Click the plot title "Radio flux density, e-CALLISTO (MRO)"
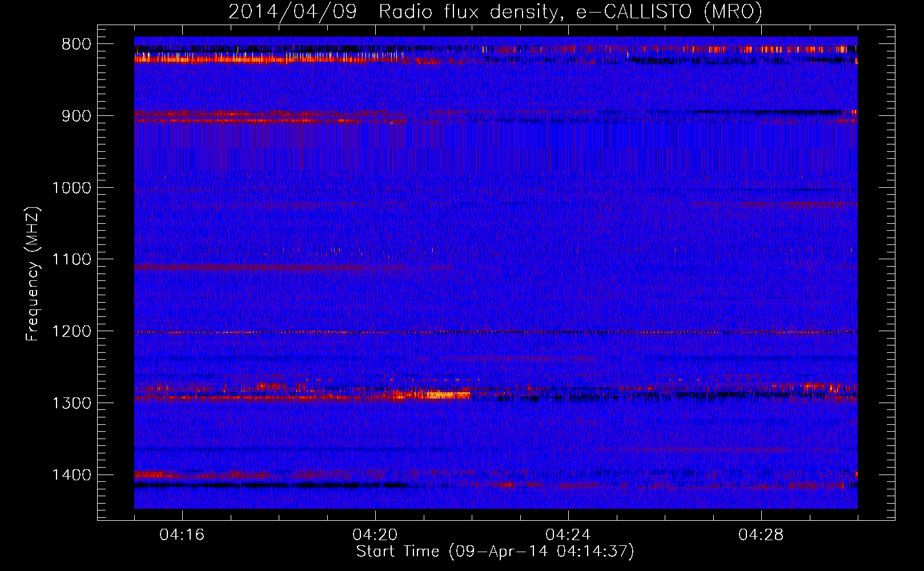Viewport: 924px width, 571px height. (570, 11)
